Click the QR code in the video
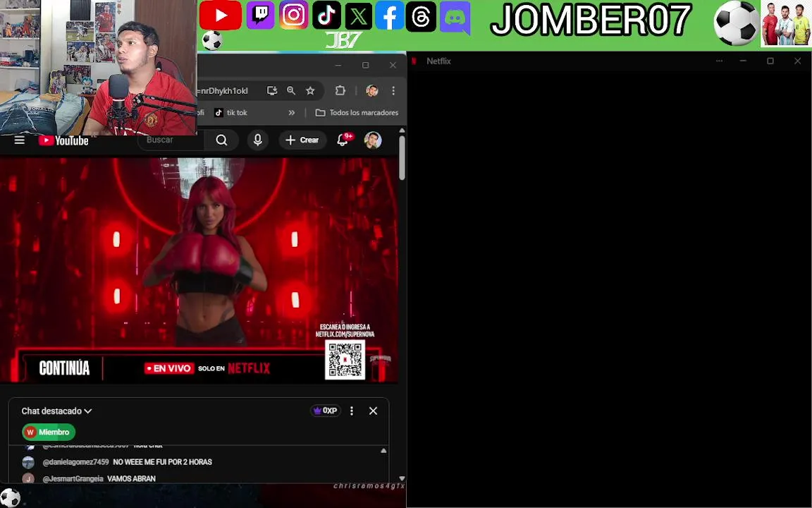812x508 pixels. 345,360
